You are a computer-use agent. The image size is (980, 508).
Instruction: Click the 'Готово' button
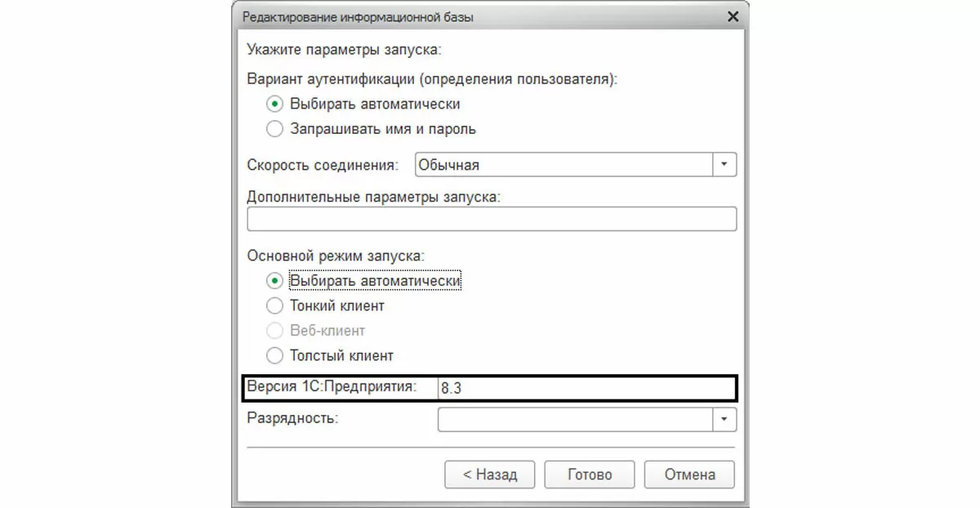[590, 475]
